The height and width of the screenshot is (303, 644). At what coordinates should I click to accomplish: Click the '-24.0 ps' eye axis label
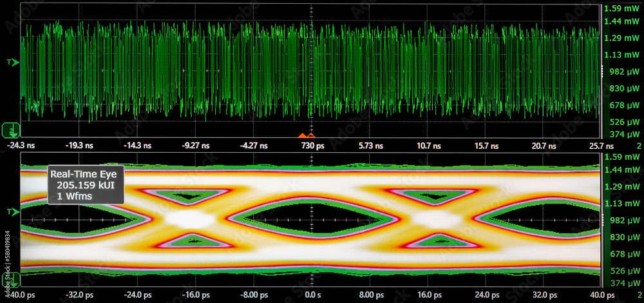click(x=138, y=295)
